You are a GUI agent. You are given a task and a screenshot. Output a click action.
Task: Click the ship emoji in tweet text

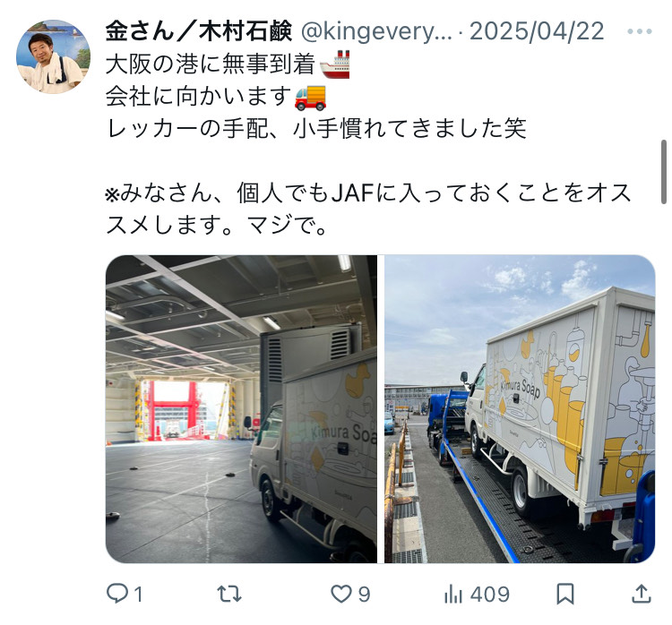pyautogui.click(x=335, y=64)
